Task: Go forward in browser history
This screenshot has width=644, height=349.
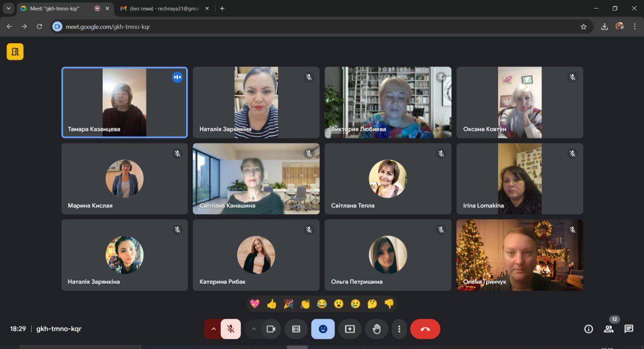Action: [24, 27]
